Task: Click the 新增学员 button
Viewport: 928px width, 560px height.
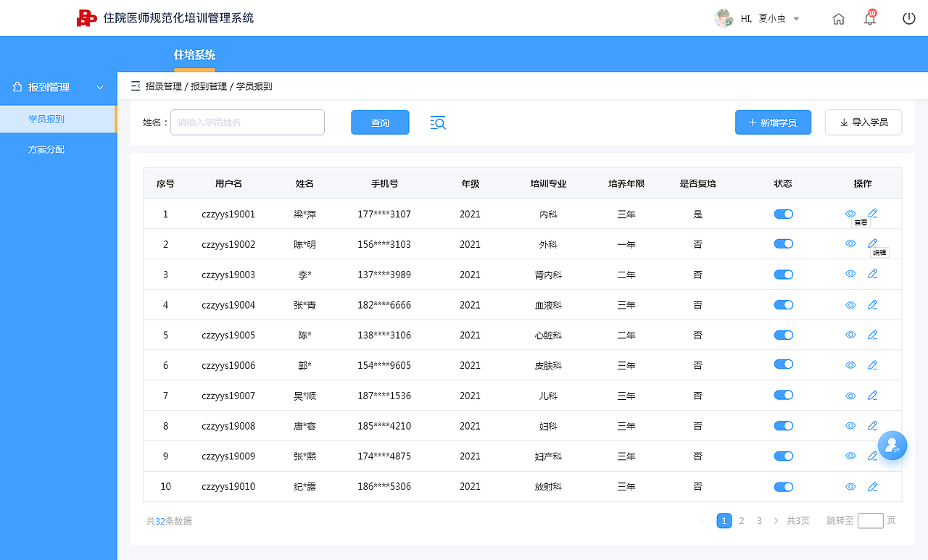Action: (773, 122)
